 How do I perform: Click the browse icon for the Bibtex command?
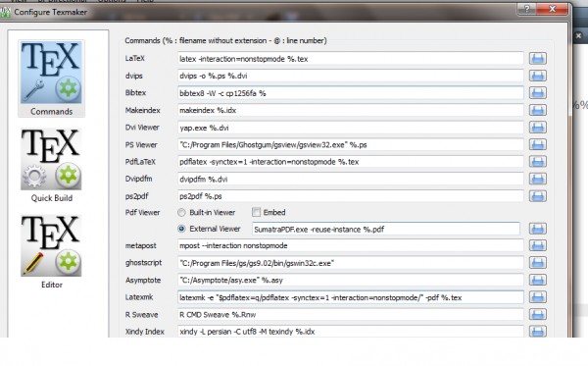click(537, 92)
